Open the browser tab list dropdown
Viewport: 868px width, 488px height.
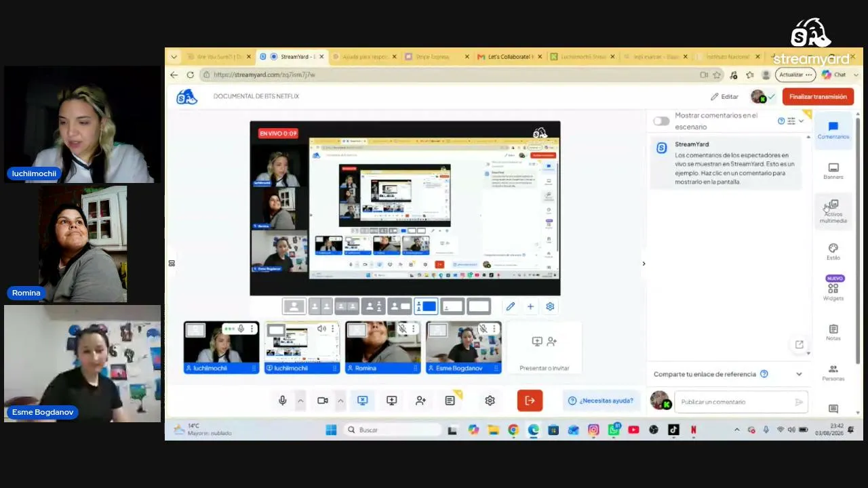click(x=174, y=56)
